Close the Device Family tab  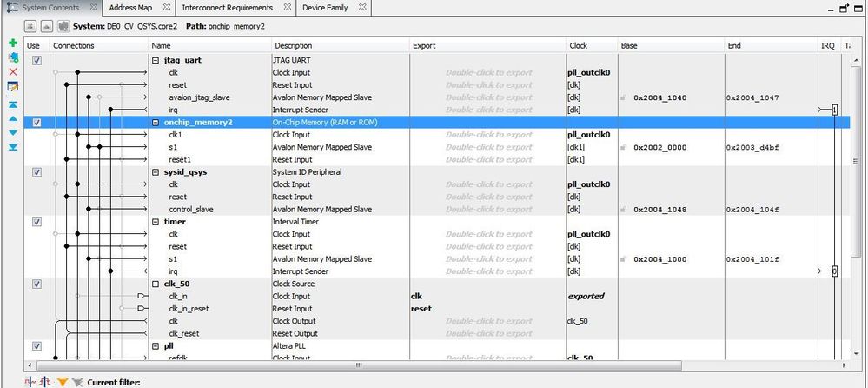pos(362,8)
